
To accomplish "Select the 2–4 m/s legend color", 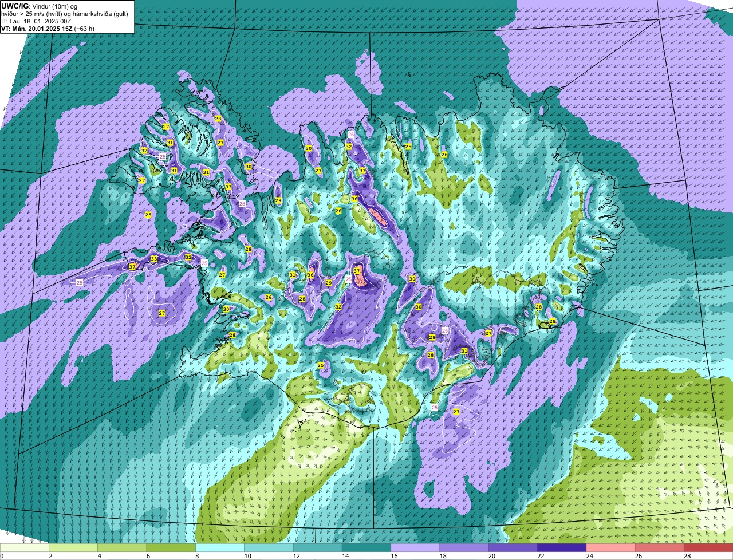I will (x=73, y=548).
